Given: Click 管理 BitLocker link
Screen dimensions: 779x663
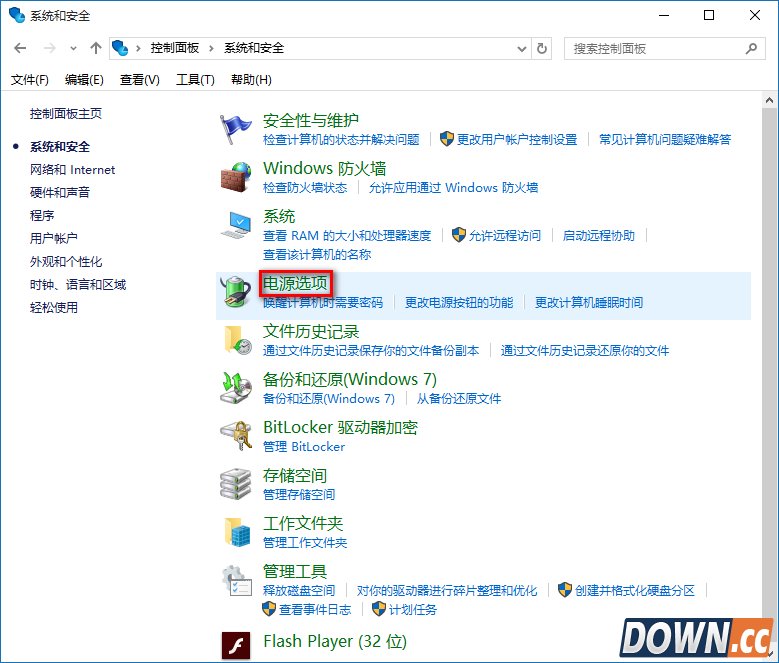Looking at the screenshot, I should pyautogui.click(x=304, y=446).
